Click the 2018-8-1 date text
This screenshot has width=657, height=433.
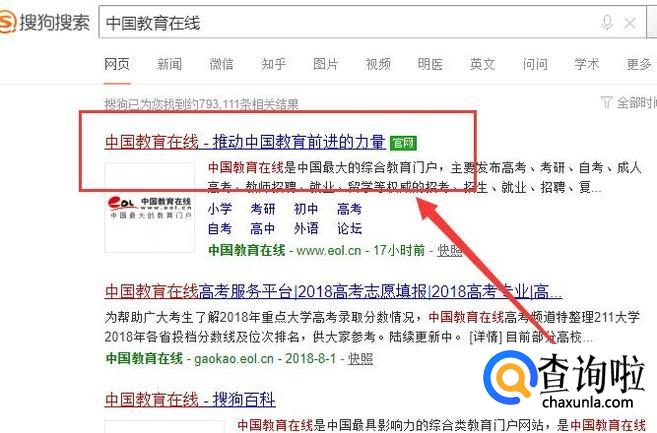pos(310,359)
